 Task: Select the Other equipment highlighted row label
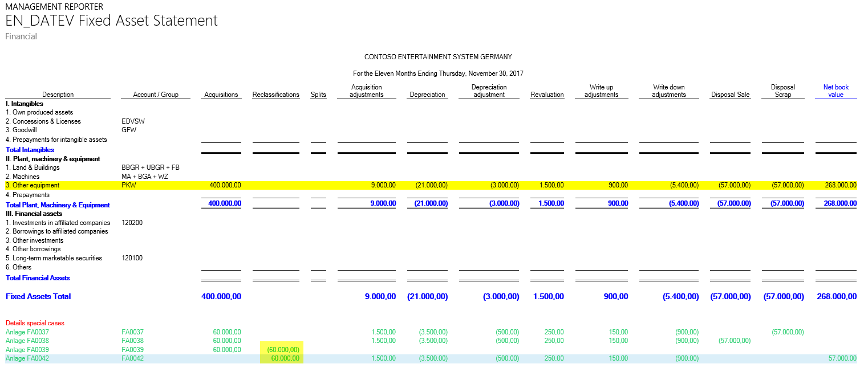pyautogui.click(x=32, y=185)
